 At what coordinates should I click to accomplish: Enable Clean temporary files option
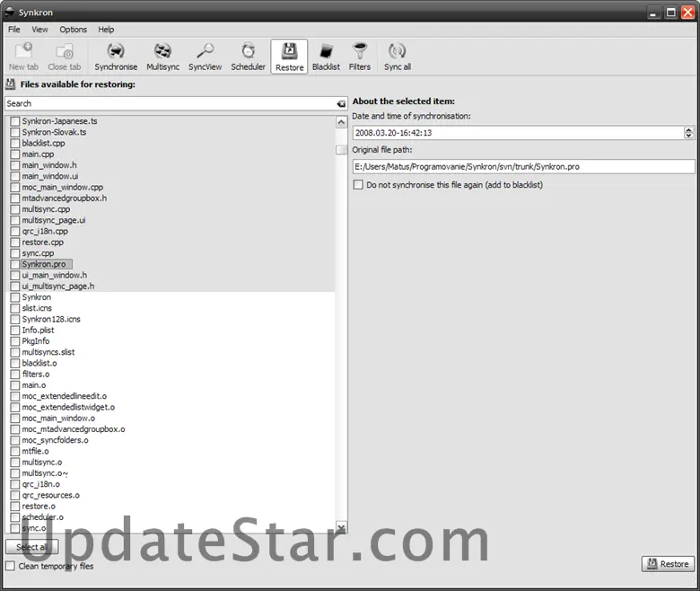point(10,566)
